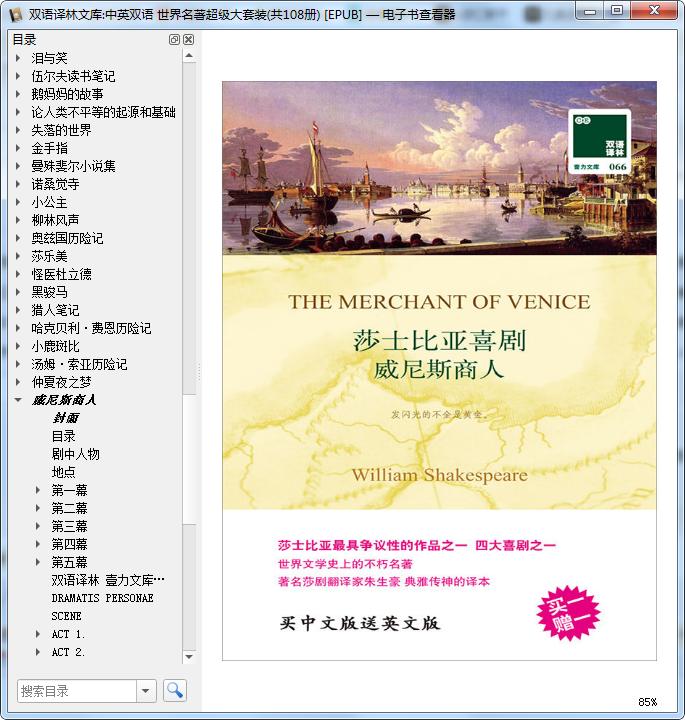The width and height of the screenshot is (685, 720).
Task: Focus the 搜索目录 search field
Action: click(x=77, y=691)
